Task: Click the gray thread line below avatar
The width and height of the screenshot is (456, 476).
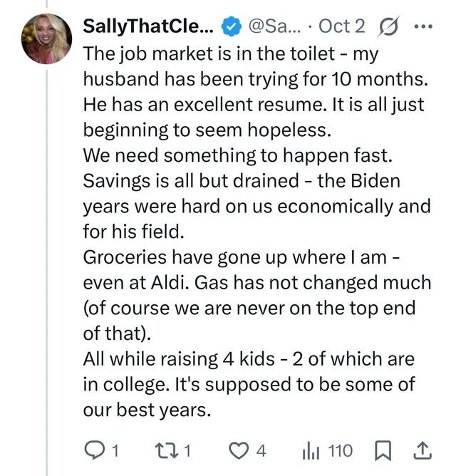Action: 47,272
